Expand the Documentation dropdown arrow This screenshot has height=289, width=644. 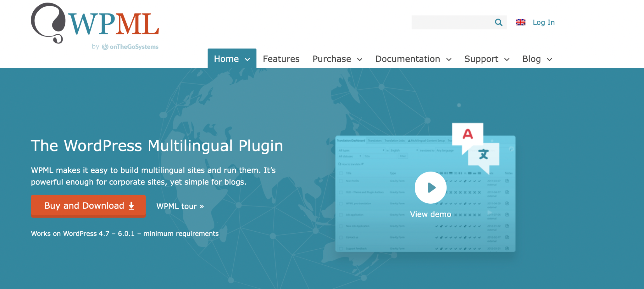click(449, 59)
